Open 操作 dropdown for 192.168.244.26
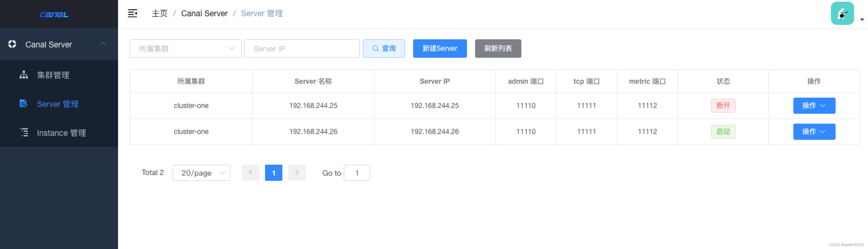Image resolution: width=868 pixels, height=249 pixels. 814,131
